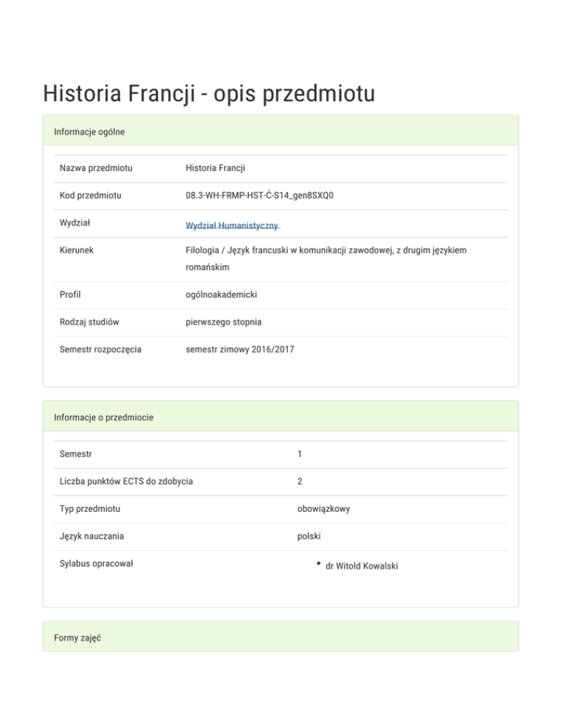Image resolution: width=562 pixels, height=728 pixels.
Task: Click semestr zimowy 2016/2017 value
Action: click(240, 349)
